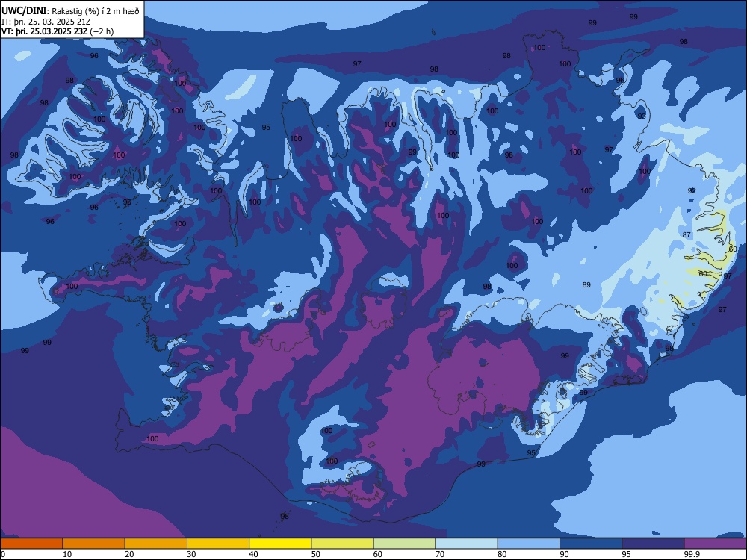This screenshot has height=560, width=747.
Task: Click the light blue 80–90 legend swatch
Action: [x=529, y=544]
